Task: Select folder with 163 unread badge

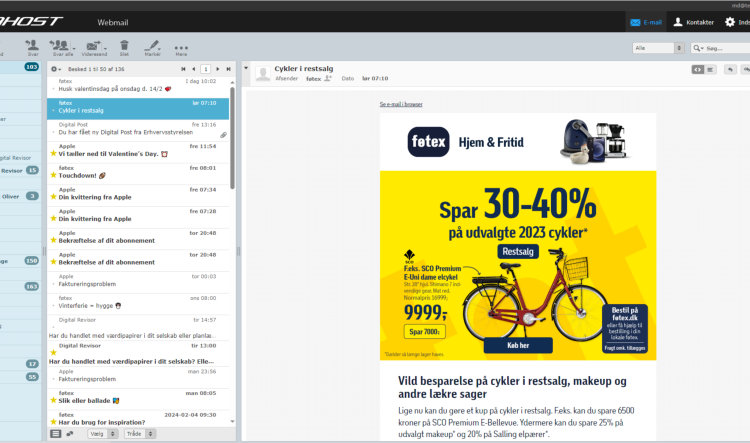Action: click(x=20, y=287)
